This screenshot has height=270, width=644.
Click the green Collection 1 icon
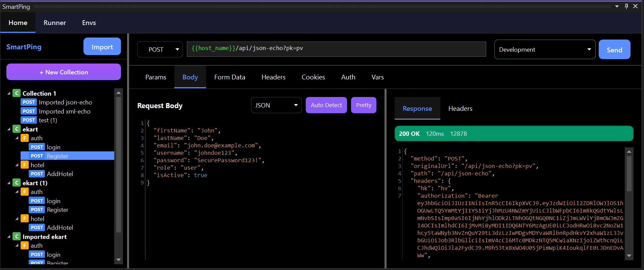click(x=17, y=93)
